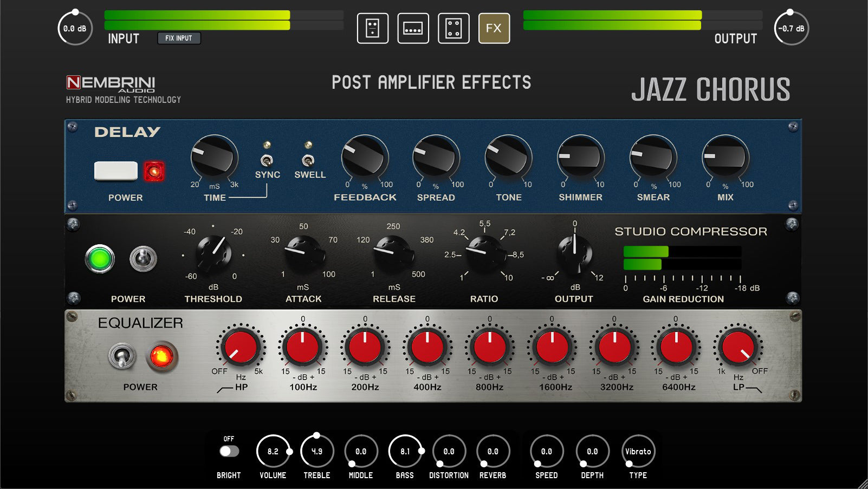Image resolution: width=868 pixels, height=489 pixels.
Task: Open the cabinet four-speaker view icon
Action: click(454, 28)
